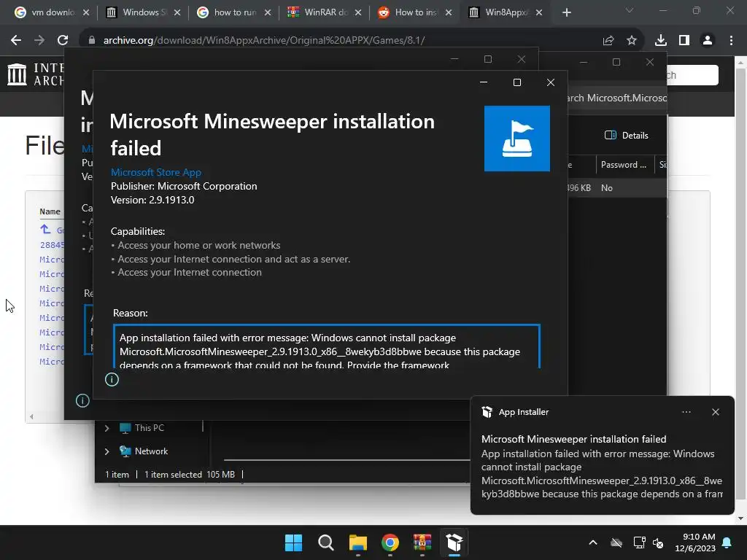Click the info icon in front installer window
Viewport: 747px width, 560px height.
tap(112, 379)
